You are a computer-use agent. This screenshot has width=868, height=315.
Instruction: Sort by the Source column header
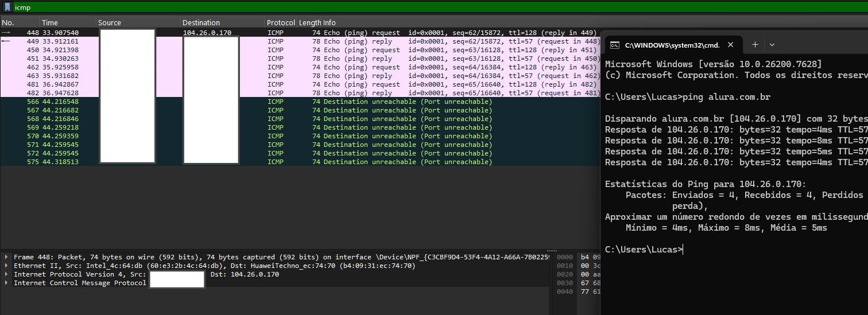[x=138, y=23]
